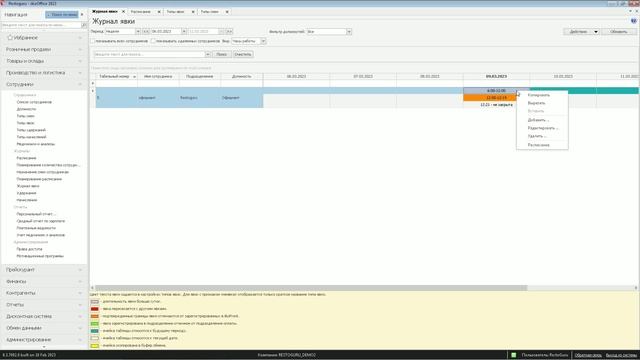Open the help icon at the top right
This screenshot has height=360, width=640.
click(633, 21)
